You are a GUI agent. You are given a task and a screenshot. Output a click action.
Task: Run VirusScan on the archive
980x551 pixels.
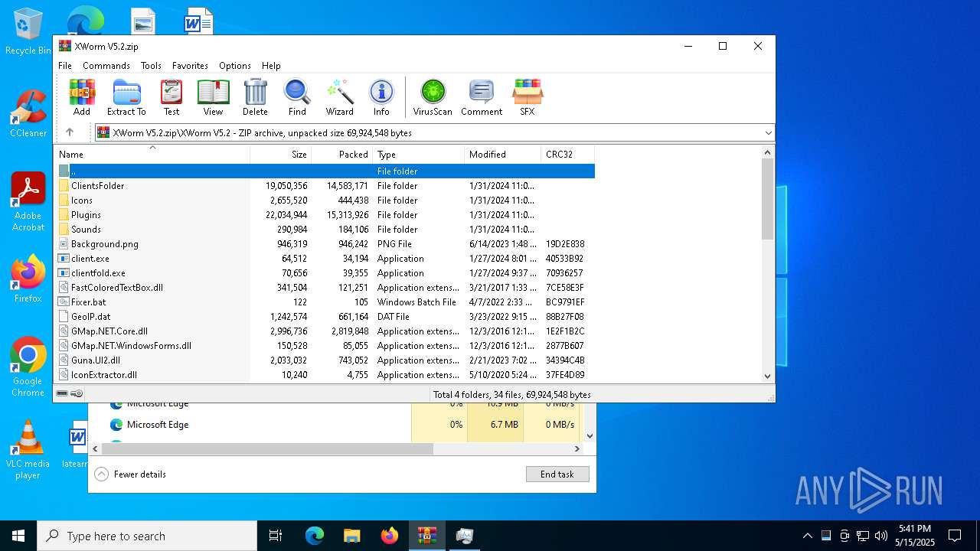(433, 97)
